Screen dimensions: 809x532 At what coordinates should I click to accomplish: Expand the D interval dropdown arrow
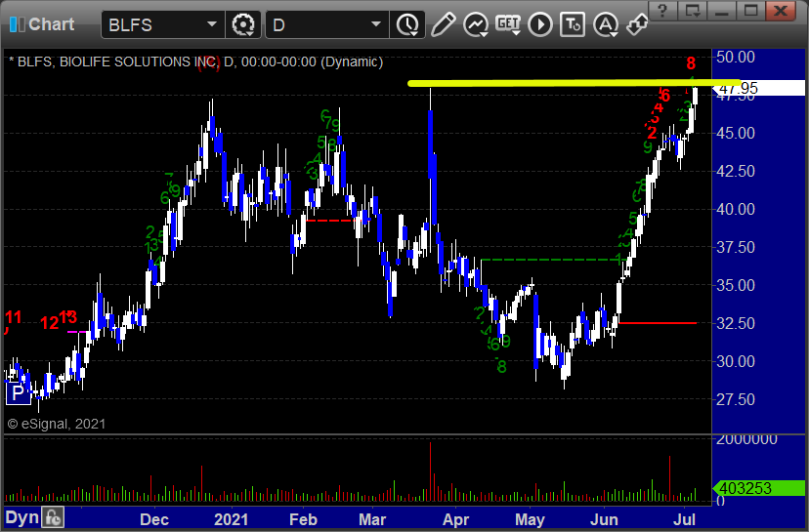click(376, 24)
